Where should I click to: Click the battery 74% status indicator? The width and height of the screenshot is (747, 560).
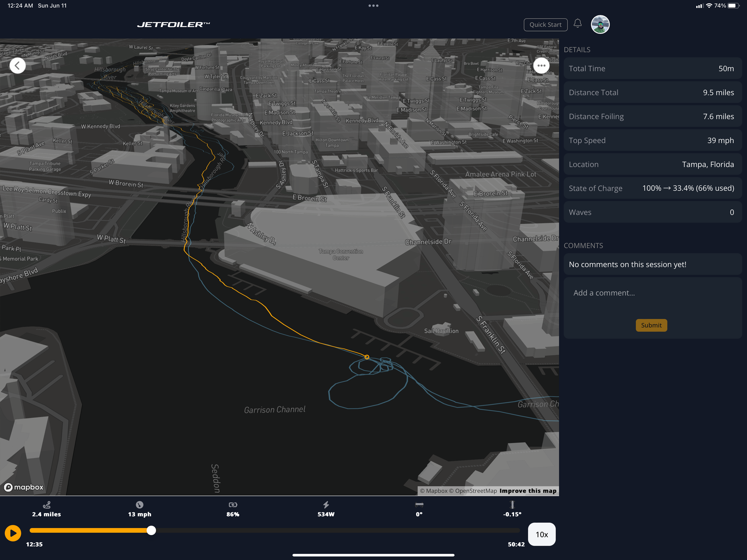[x=727, y=5]
